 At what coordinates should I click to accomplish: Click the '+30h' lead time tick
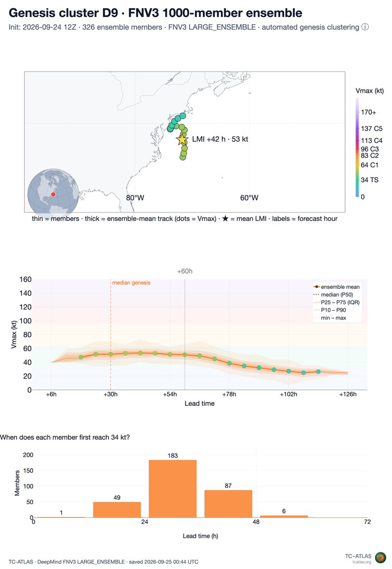[x=110, y=395]
